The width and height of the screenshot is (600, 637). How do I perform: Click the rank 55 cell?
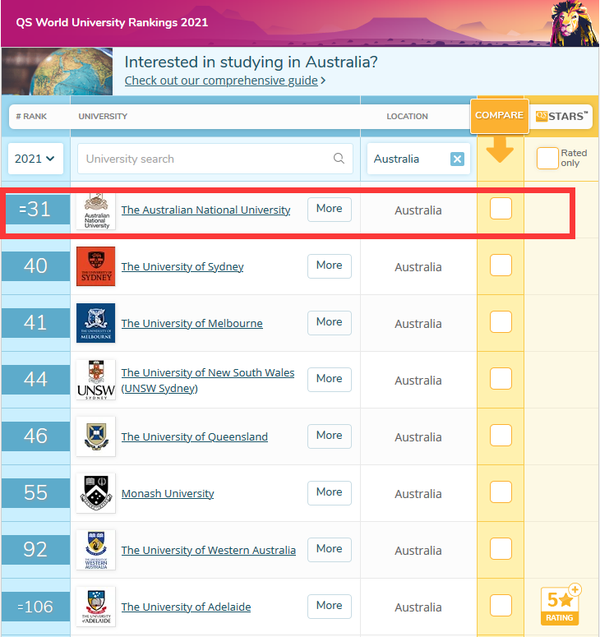pos(36,493)
